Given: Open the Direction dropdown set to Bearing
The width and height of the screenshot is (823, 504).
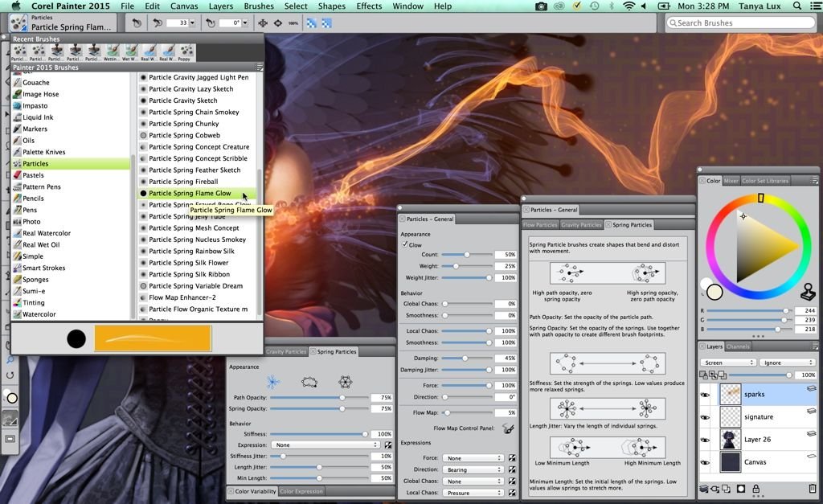Looking at the screenshot, I should (473, 469).
